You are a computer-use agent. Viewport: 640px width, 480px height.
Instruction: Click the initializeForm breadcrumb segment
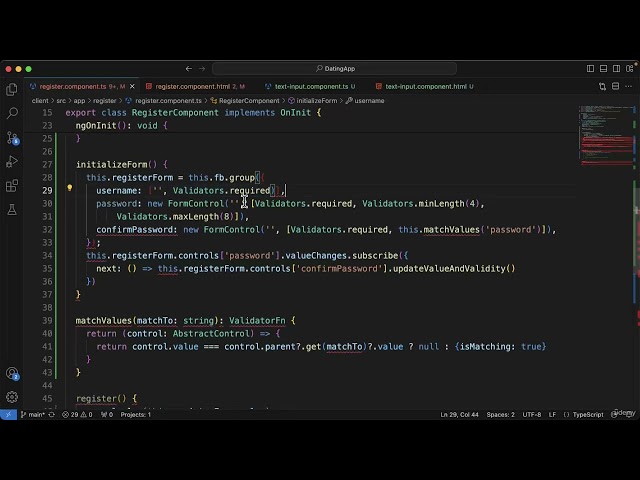pos(313,100)
